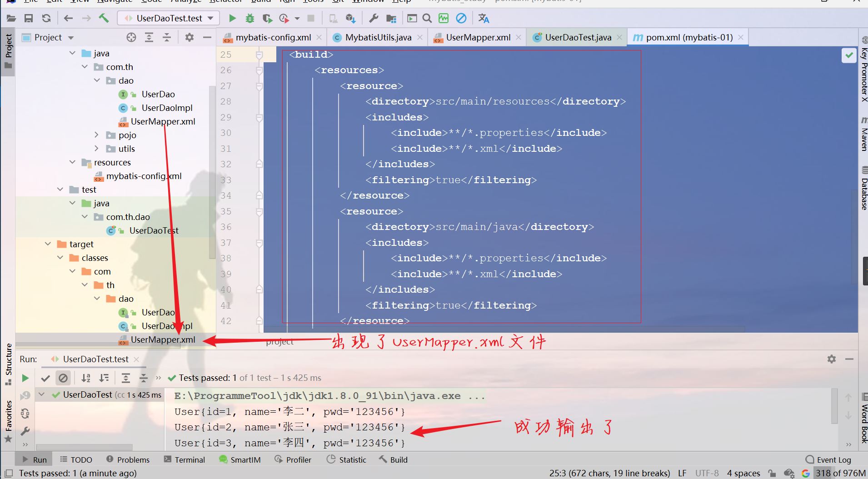
Task: Open the Database tool window on the right sidebar
Action: [864, 189]
